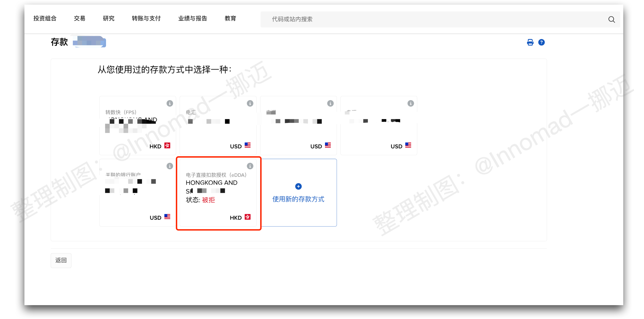The height and width of the screenshot is (319, 644).
Task: Open the 转账与支付 menu
Action: [x=146, y=18]
